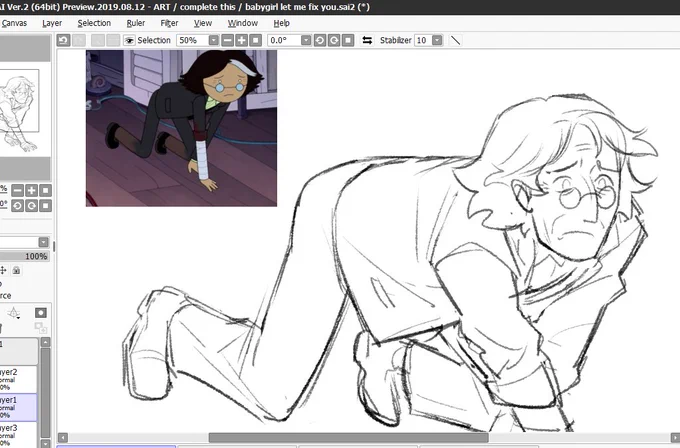Open the Window menu
Viewport: 680px width, 448px height.
coord(242,23)
